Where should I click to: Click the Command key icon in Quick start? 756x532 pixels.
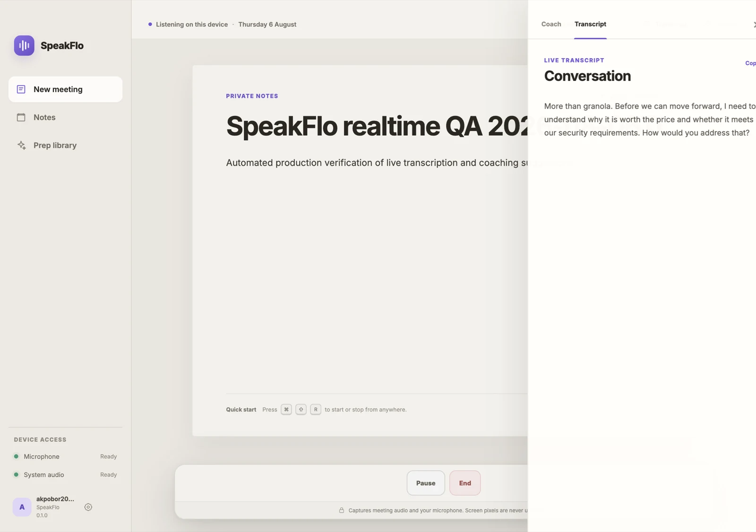coord(286,409)
